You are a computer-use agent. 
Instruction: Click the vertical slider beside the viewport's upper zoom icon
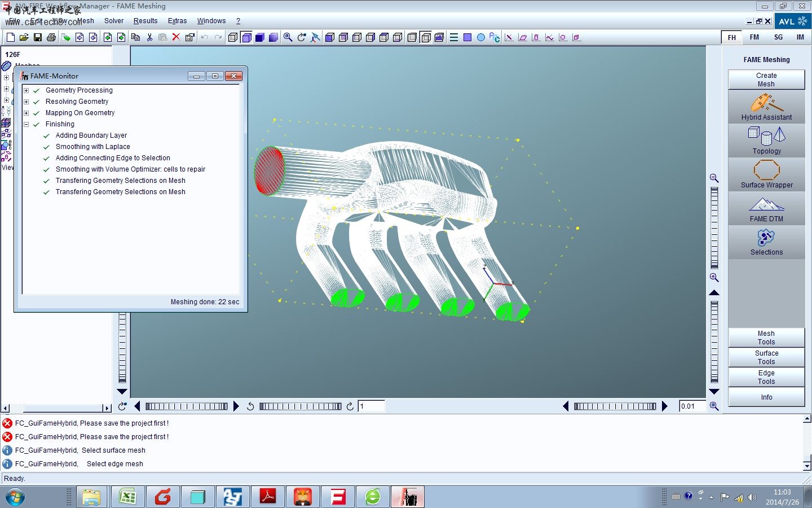(x=714, y=228)
